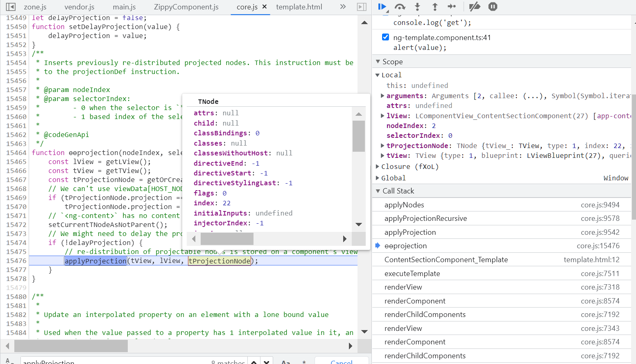The height and width of the screenshot is (364, 636).
Task: Toggle breakpoint on line 15476
Action: pos(16,261)
